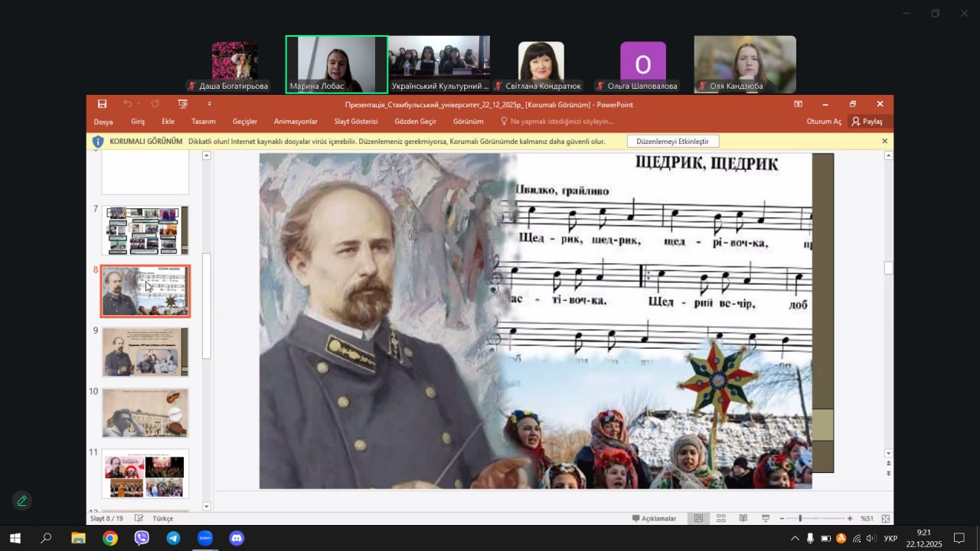This screenshot has height=551, width=980.
Task: Open the Dosya menu
Action: pos(103,121)
